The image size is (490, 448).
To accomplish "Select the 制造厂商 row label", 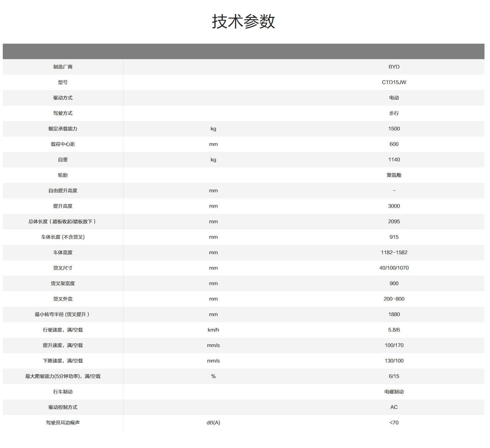I will [63, 67].
